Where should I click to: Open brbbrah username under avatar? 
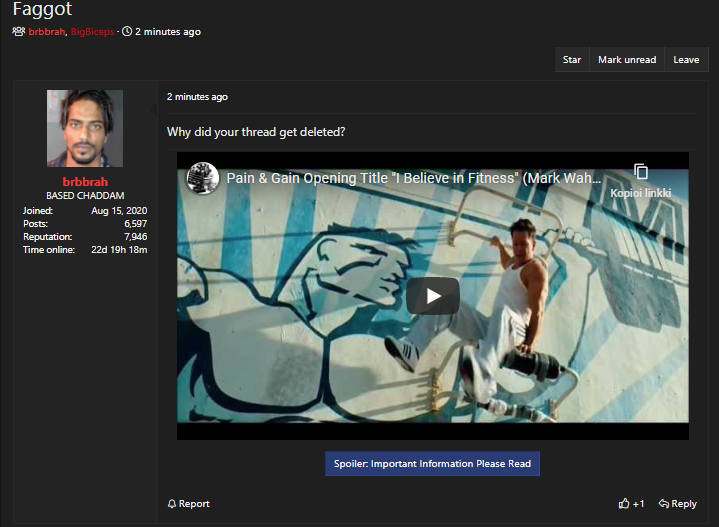[85, 182]
